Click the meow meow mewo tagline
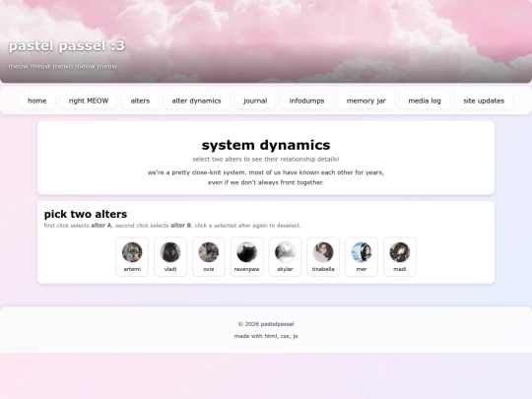Screen dimensions: 532x399 coord(63,66)
